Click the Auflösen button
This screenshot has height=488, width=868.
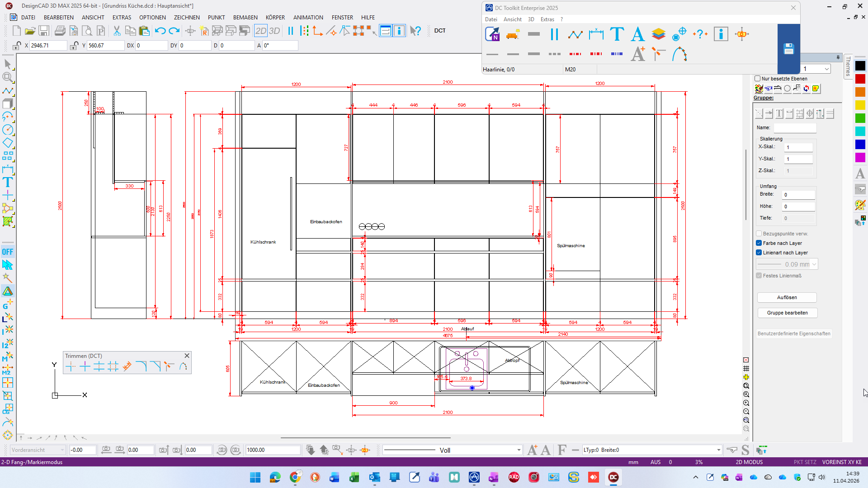pos(787,297)
